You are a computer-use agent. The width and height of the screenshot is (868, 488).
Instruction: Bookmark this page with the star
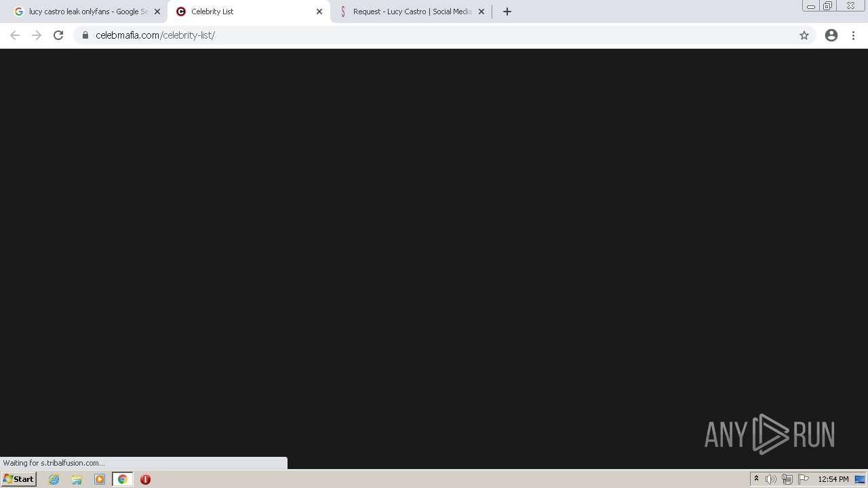tap(804, 35)
